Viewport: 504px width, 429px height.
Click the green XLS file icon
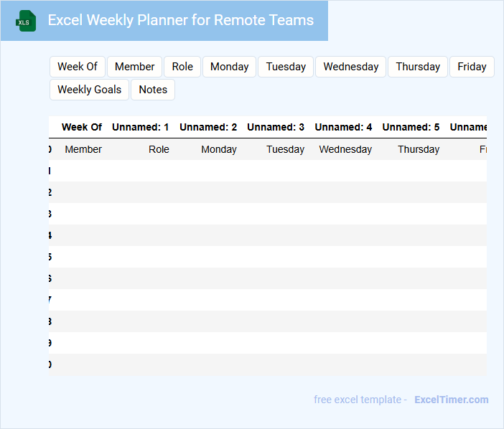coord(27,21)
